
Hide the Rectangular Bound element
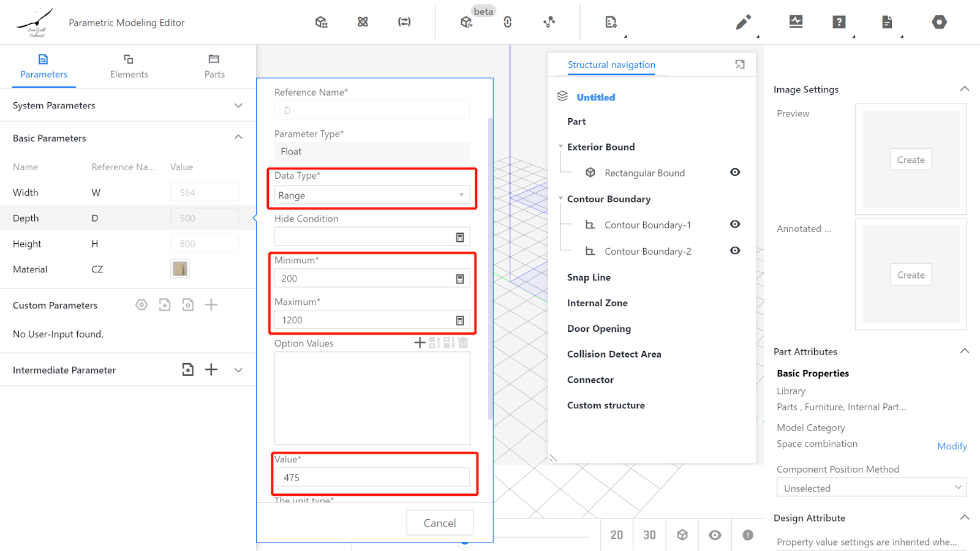(735, 173)
